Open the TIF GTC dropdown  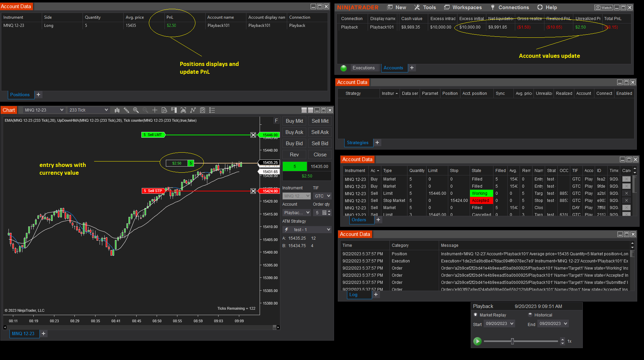[322, 196]
